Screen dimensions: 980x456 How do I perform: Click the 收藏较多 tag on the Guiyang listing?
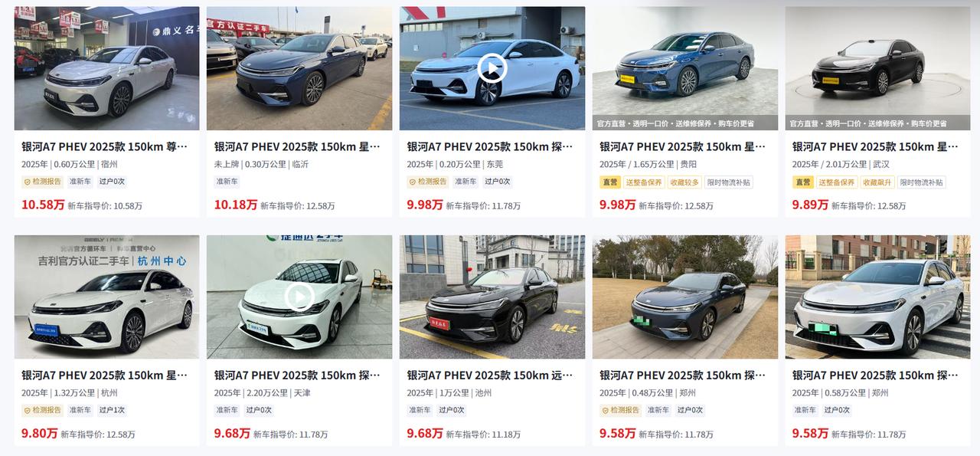[x=684, y=182]
